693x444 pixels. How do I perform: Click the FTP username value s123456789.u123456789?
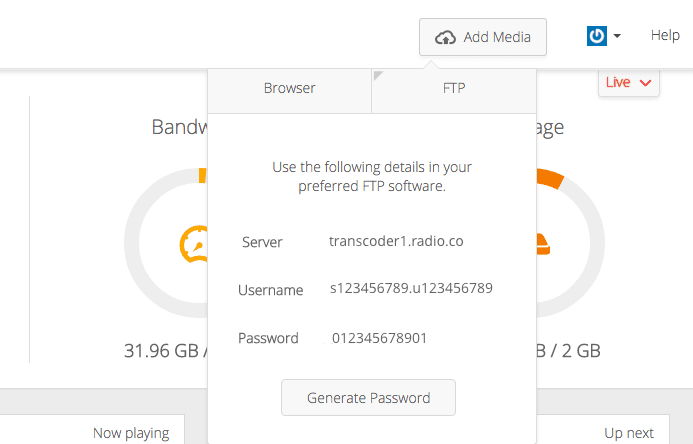pos(411,288)
